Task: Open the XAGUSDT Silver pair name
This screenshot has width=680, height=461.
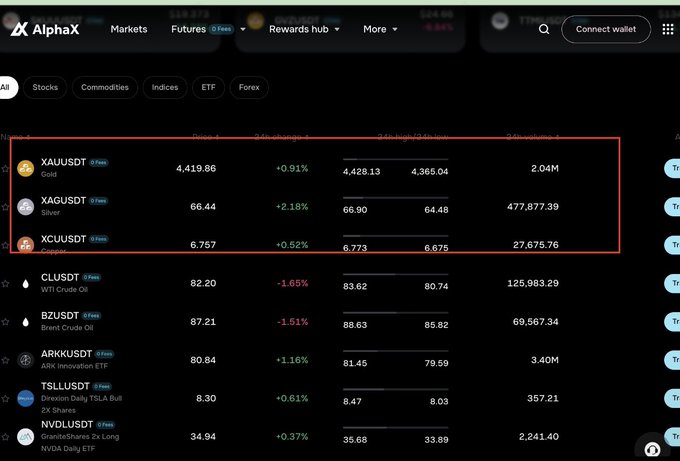Action: click(x=63, y=201)
